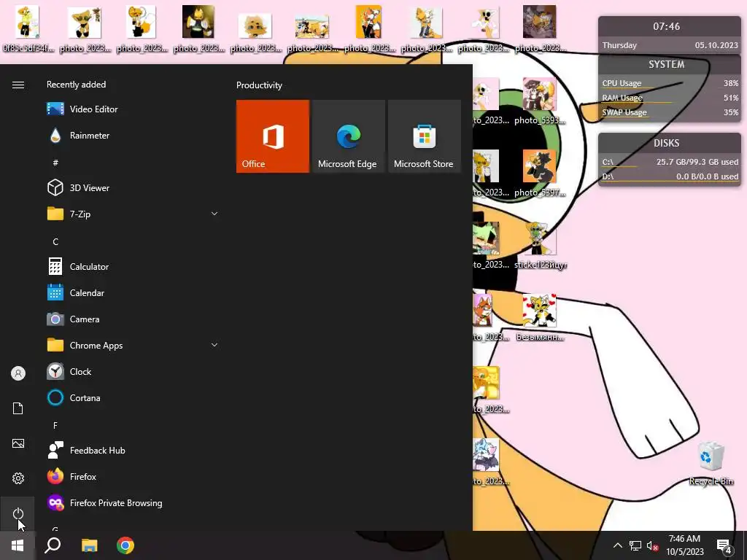Launch Google Chrome from taskbar
This screenshot has width=747, height=560.
[125, 545]
